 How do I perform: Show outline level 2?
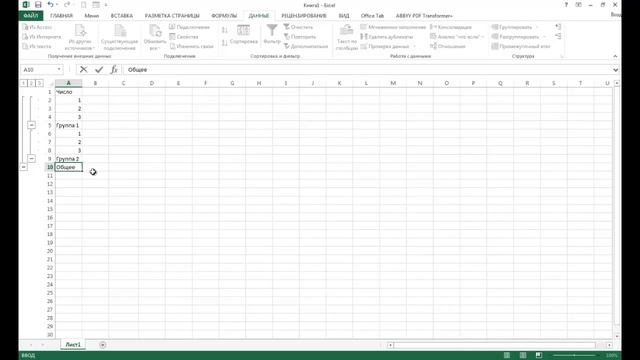pos(31,83)
